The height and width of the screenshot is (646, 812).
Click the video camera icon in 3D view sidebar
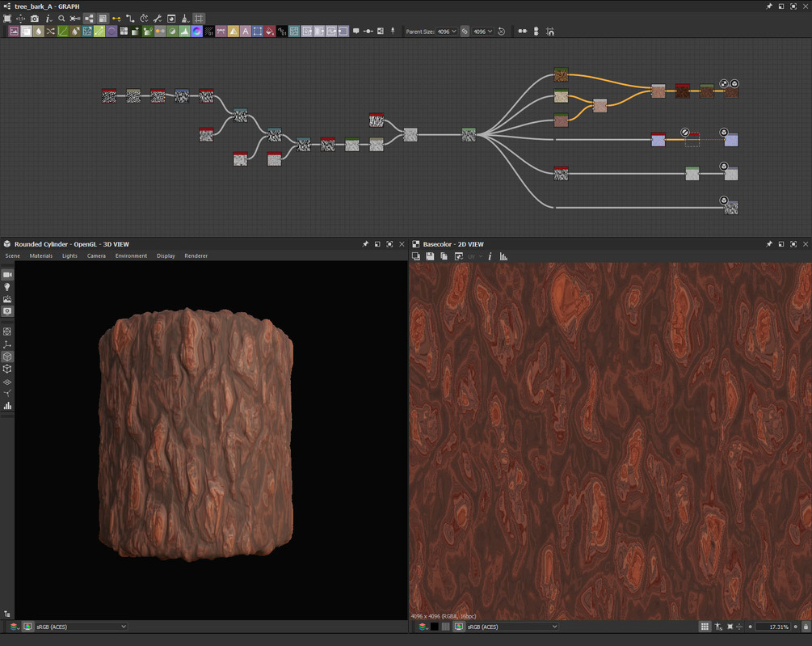7,275
